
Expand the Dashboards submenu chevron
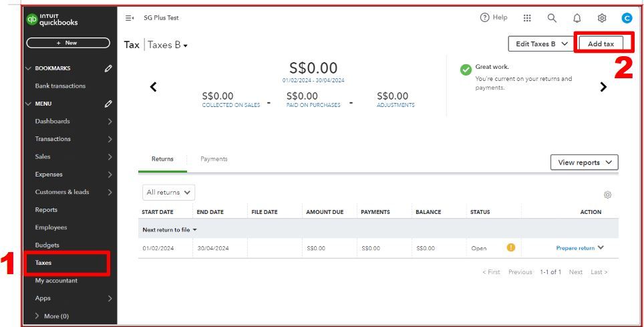point(110,121)
